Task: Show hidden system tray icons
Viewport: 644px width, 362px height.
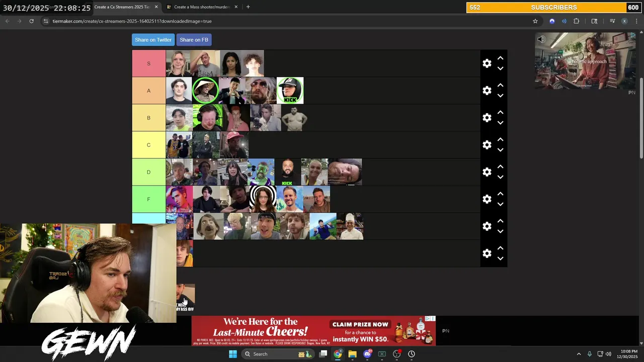Action: 579,354
